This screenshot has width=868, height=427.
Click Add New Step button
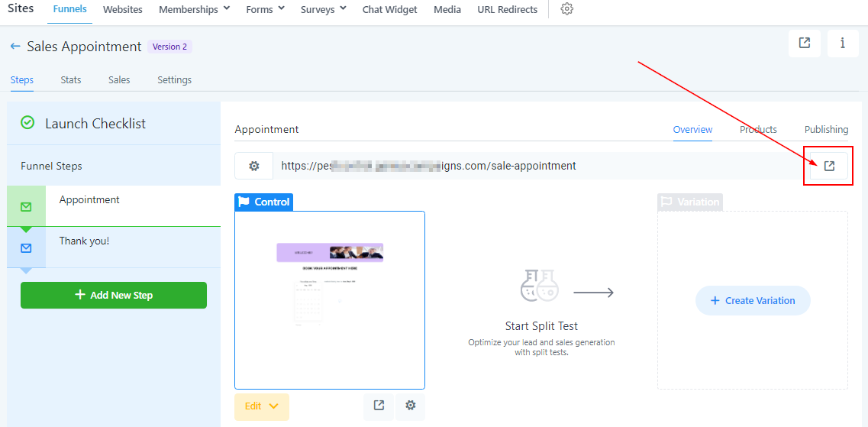coord(114,296)
